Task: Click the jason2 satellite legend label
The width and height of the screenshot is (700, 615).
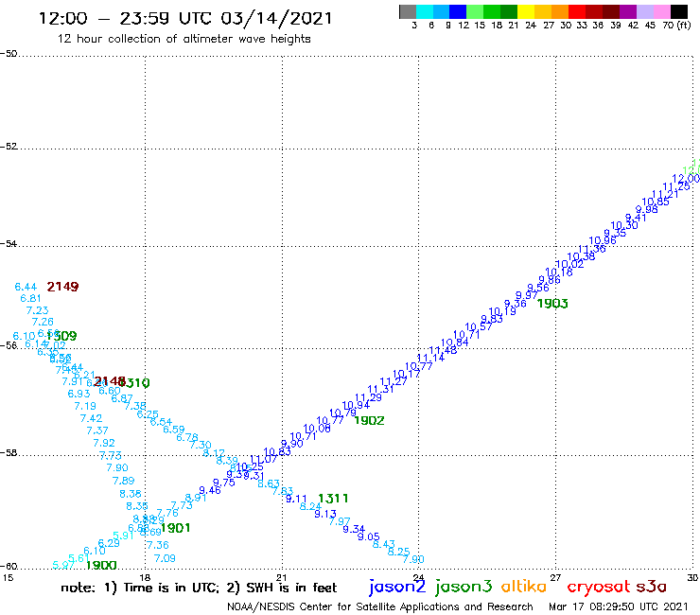Action: [397, 587]
